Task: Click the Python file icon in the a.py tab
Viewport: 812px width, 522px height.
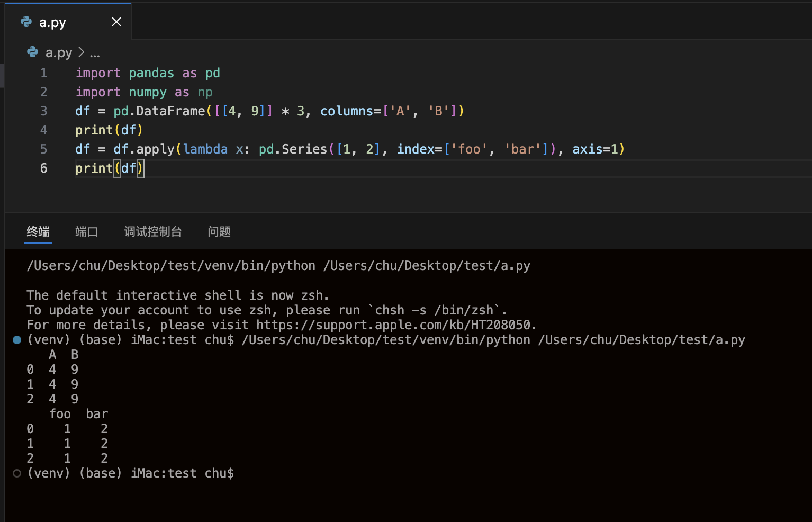Action: click(x=26, y=22)
